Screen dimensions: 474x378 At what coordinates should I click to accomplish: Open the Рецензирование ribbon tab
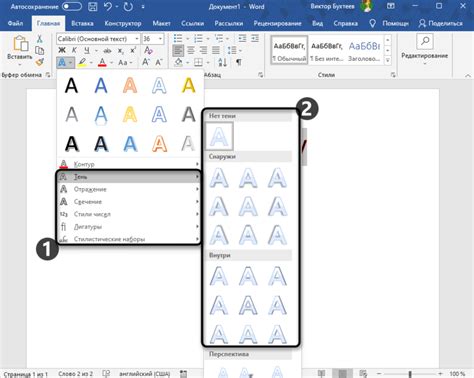[x=277, y=23]
